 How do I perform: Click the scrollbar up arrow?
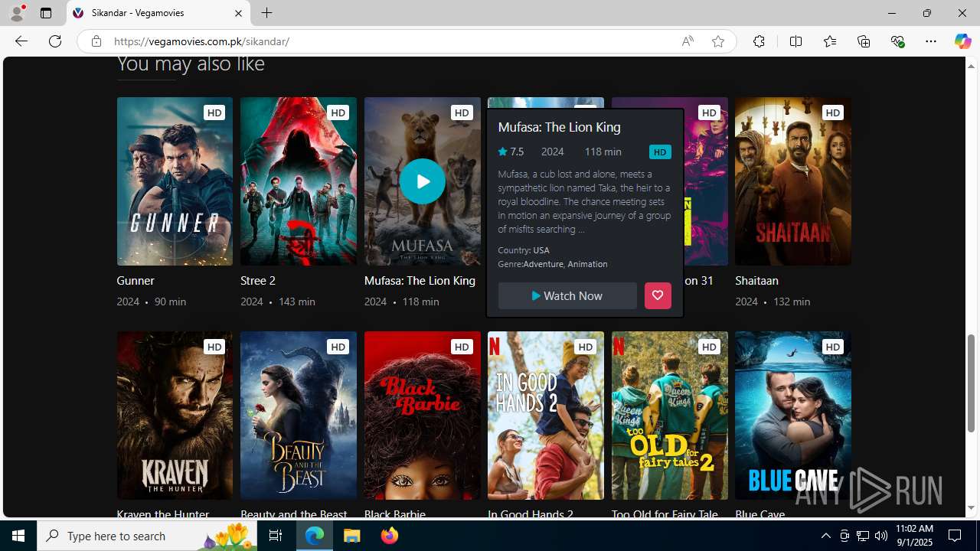(972, 66)
